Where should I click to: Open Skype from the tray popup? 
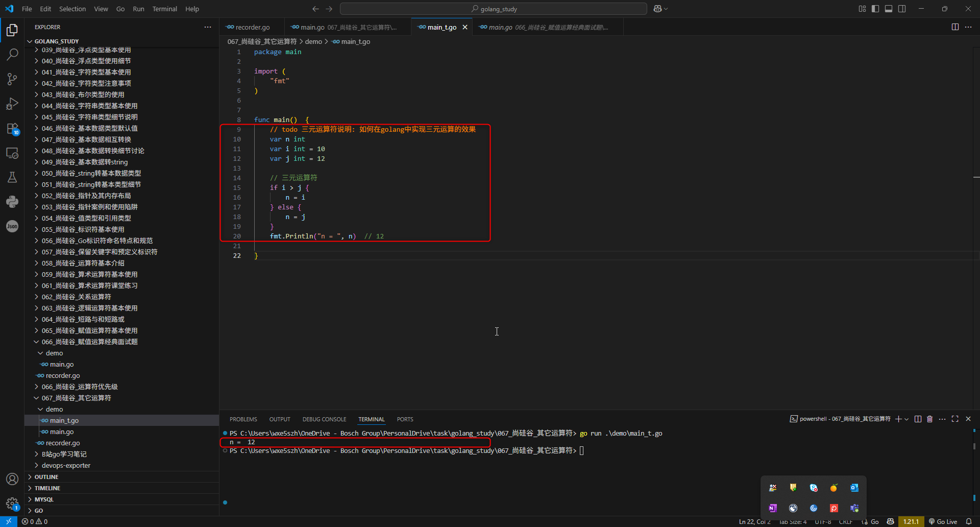(x=814, y=488)
